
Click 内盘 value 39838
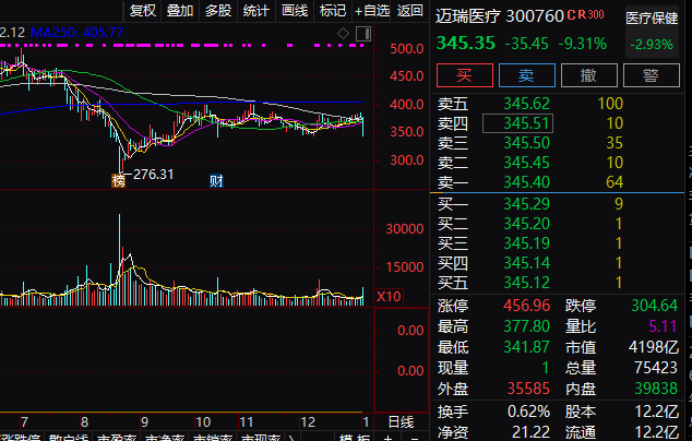(656, 389)
